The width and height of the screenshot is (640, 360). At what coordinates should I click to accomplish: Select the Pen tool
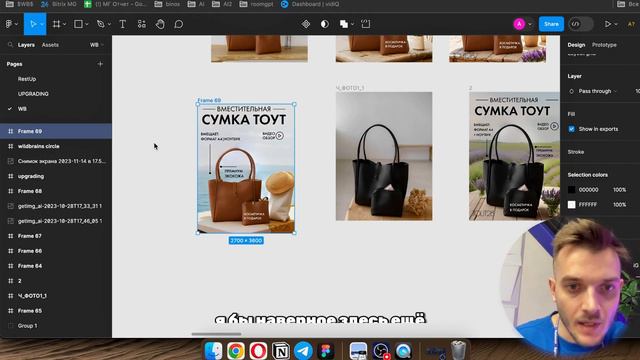[100, 24]
